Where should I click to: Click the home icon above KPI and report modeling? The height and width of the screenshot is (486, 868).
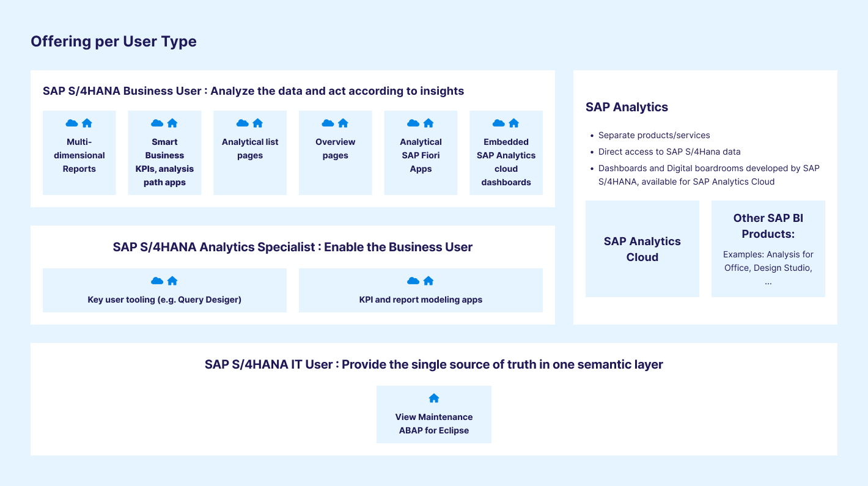[428, 281]
